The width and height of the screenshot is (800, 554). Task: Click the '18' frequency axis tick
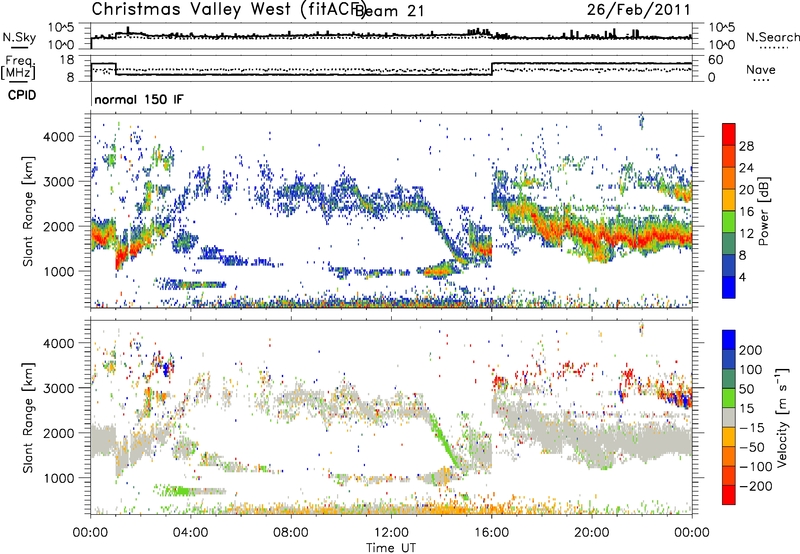click(x=67, y=60)
